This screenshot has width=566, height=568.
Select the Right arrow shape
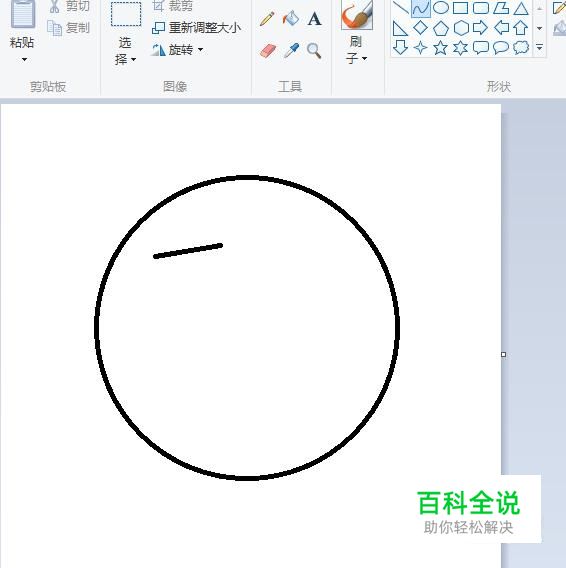tap(480, 28)
